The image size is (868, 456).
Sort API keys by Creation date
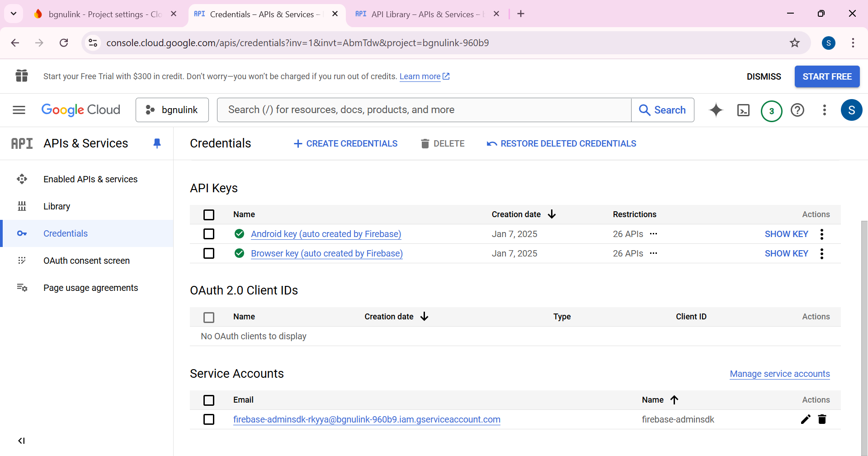click(524, 214)
